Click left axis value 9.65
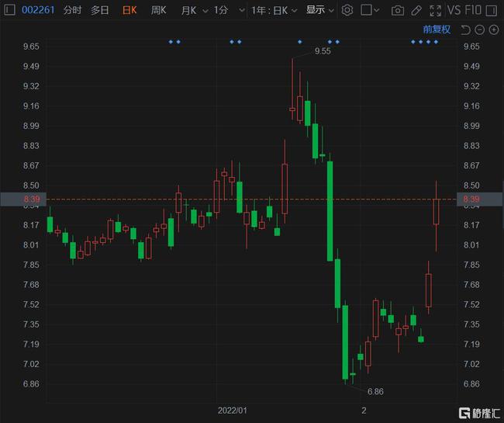The image size is (504, 423). (31, 47)
